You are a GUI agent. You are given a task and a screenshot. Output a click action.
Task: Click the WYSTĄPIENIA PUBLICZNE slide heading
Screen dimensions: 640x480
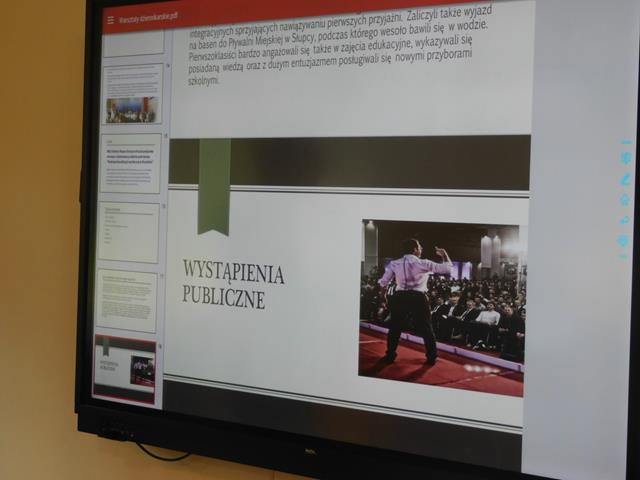click(x=233, y=284)
